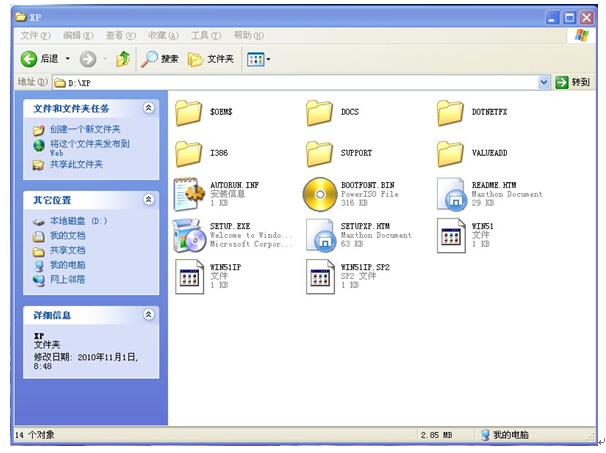
Task: Collapse the File and Folder Tasks (文件和文件夹任务) panel
Action: point(149,108)
